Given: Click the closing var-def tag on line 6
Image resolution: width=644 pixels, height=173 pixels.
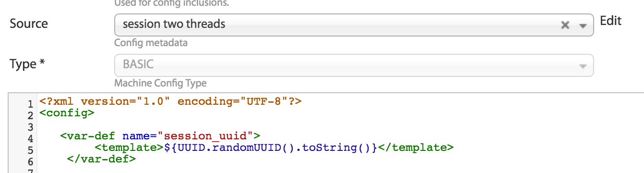Looking at the screenshot, I should [102, 158].
